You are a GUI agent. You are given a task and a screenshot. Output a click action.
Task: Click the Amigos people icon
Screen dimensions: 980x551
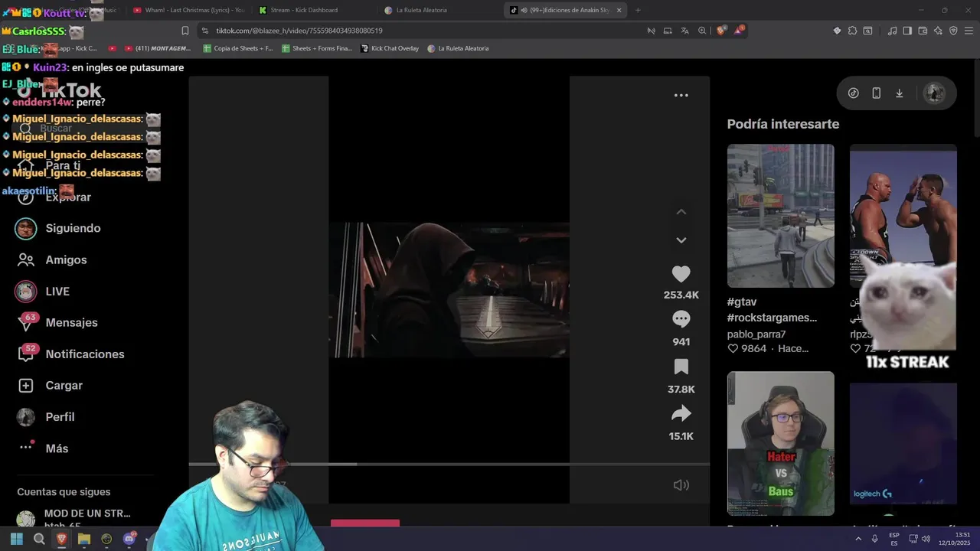coord(26,260)
